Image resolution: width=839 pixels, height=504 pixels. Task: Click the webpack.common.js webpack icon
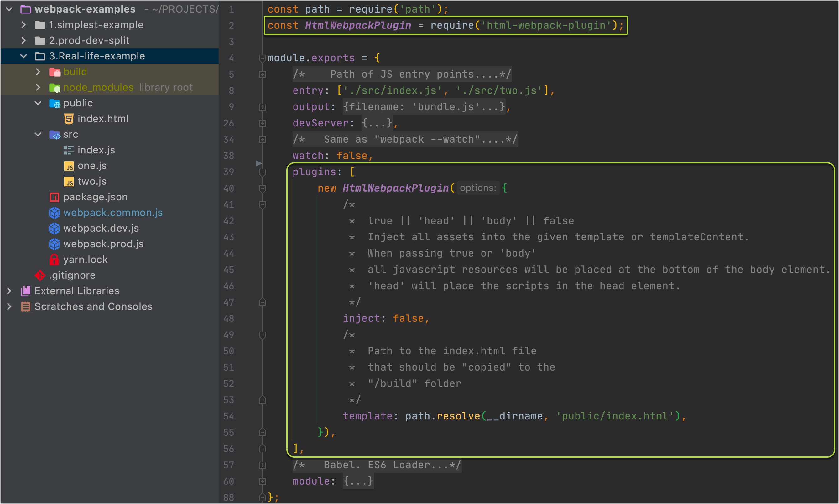[55, 213]
